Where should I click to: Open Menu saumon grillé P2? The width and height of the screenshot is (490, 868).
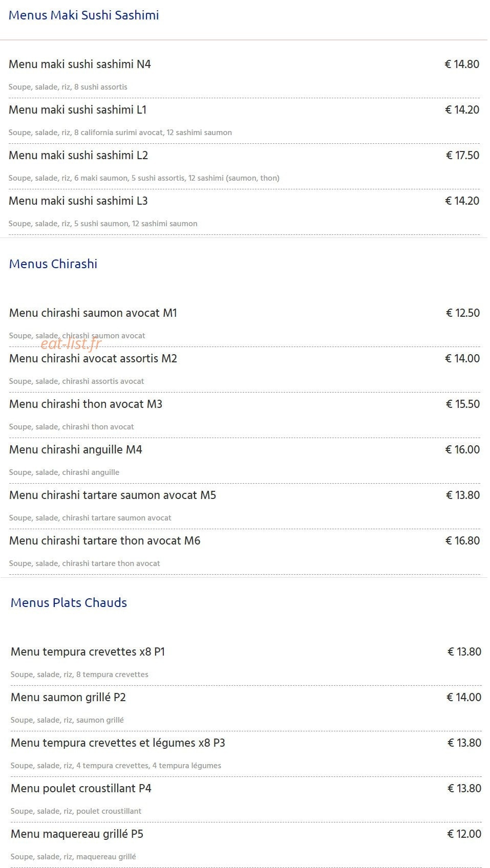pyautogui.click(x=68, y=698)
